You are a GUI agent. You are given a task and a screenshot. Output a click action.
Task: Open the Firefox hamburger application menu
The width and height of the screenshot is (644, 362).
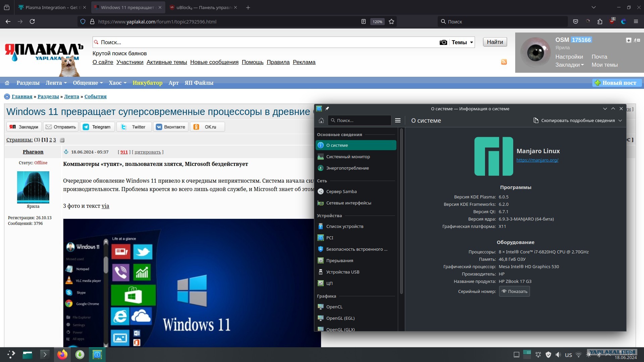pyautogui.click(x=636, y=21)
